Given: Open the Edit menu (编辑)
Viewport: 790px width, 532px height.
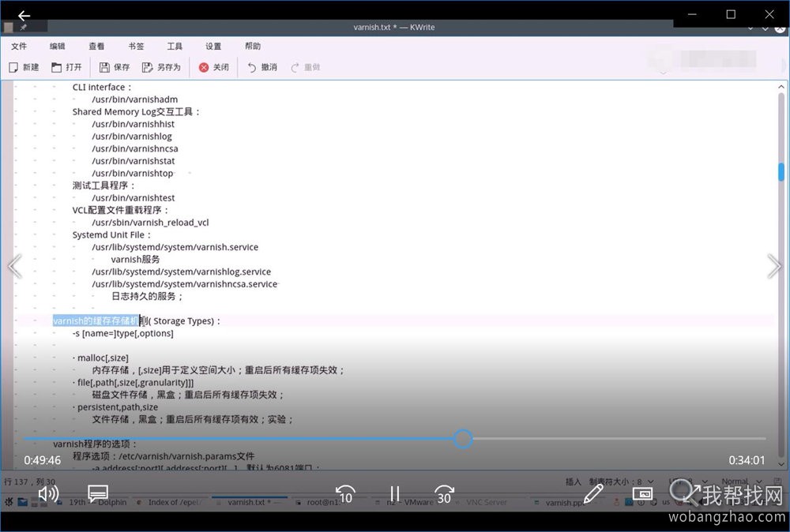Looking at the screenshot, I should 57,46.
